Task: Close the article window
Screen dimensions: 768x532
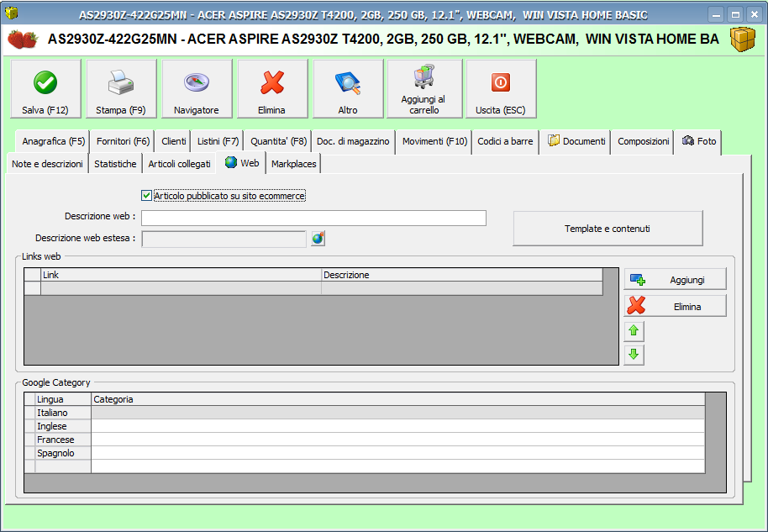Action: (x=755, y=14)
